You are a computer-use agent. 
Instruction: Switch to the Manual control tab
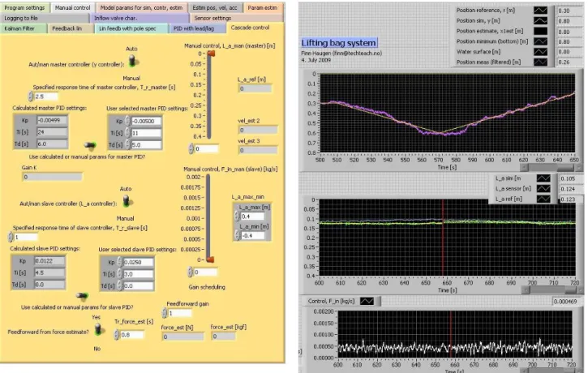click(72, 7)
